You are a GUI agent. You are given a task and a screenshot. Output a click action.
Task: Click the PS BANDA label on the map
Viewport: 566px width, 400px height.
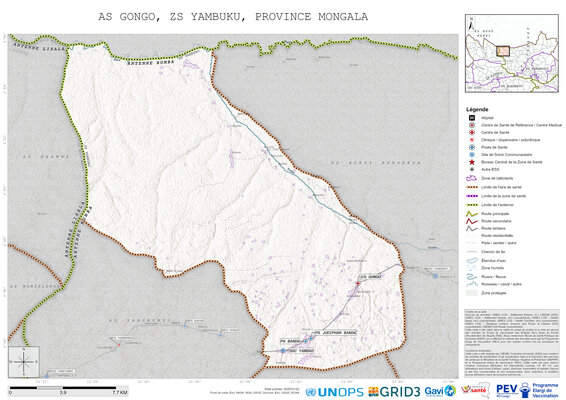tap(290, 341)
